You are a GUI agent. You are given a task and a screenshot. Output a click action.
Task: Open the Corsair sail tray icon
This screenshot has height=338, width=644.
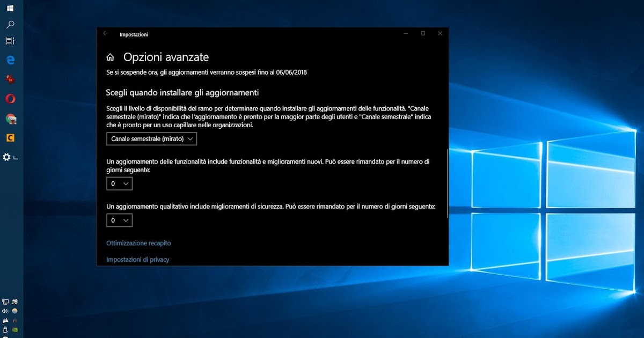point(5,320)
